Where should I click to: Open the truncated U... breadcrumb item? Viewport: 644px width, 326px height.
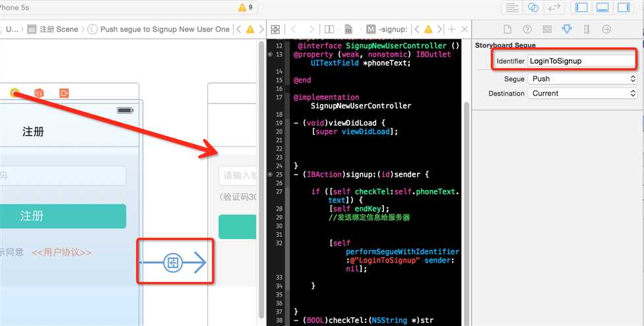coord(11,29)
